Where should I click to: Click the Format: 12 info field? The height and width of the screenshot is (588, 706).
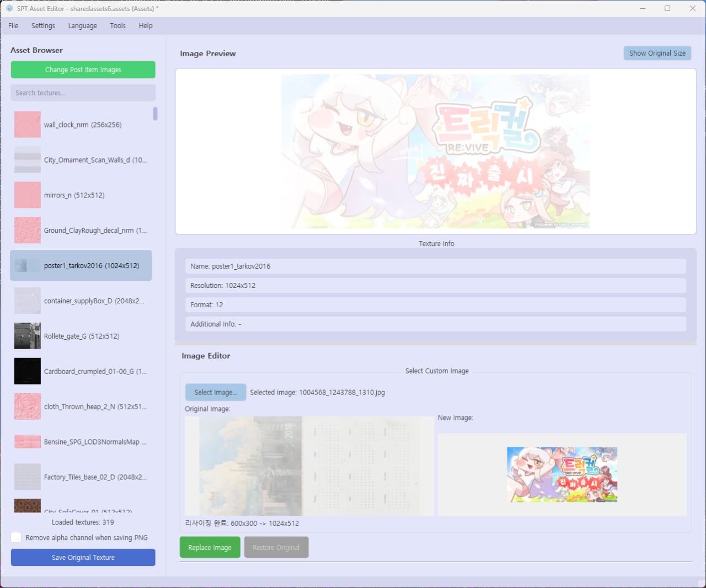point(436,305)
